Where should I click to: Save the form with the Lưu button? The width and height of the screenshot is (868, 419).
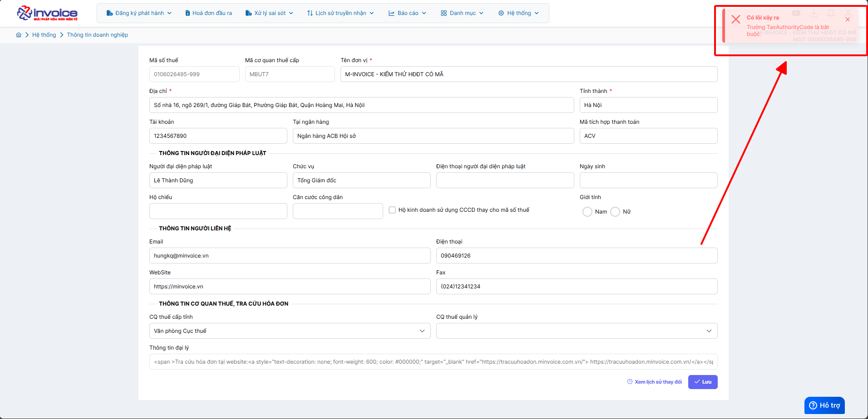(703, 382)
